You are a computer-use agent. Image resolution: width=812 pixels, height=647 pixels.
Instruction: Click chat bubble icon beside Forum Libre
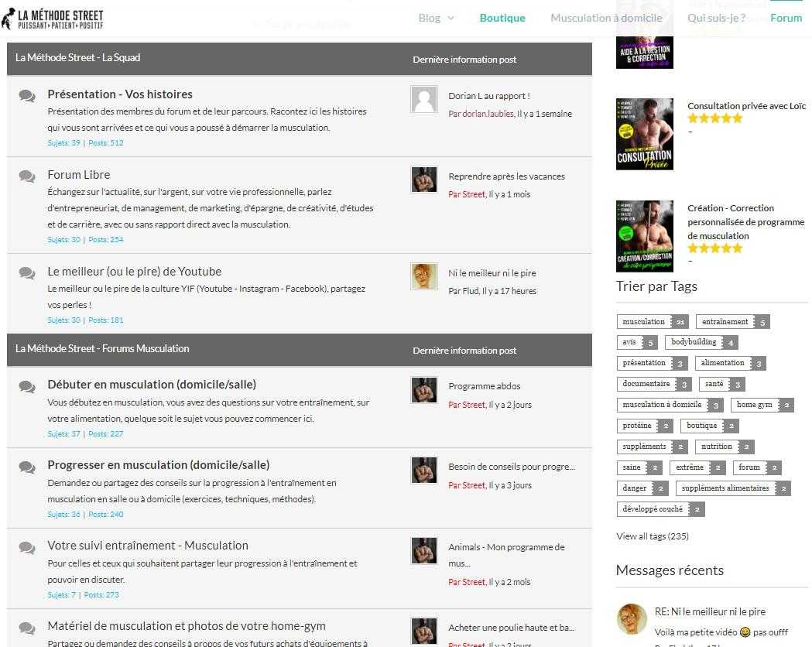tap(27, 176)
